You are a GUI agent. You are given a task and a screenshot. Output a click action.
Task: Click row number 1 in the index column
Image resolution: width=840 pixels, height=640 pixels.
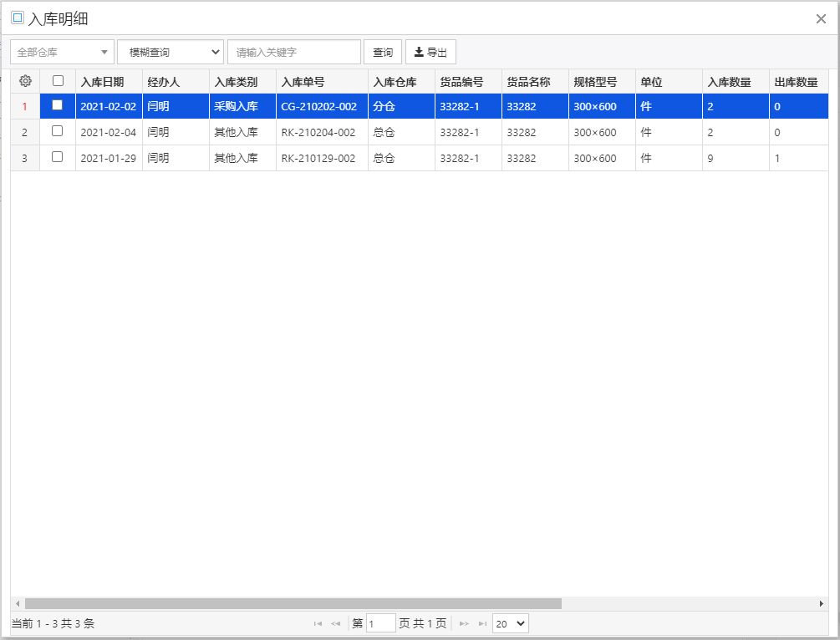(24, 107)
